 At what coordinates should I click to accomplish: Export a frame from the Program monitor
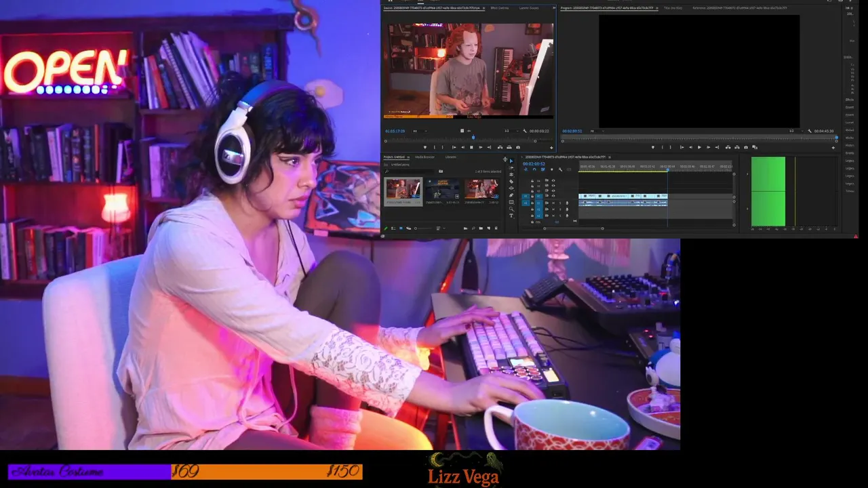(746, 147)
